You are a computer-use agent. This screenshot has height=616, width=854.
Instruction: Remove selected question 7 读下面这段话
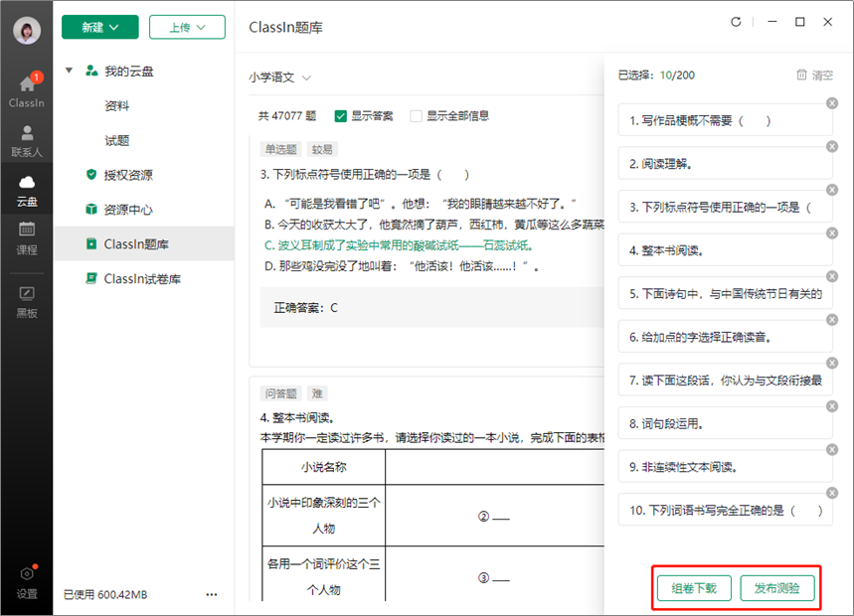point(832,363)
